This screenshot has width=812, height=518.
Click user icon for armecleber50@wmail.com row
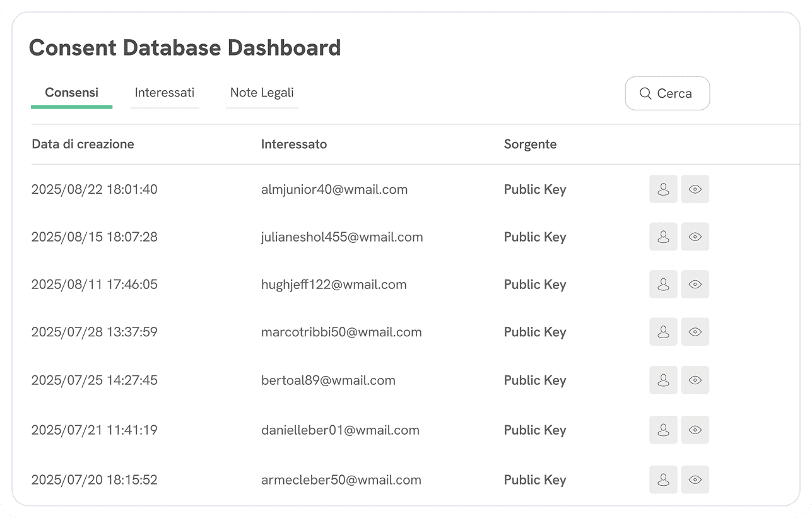663,480
